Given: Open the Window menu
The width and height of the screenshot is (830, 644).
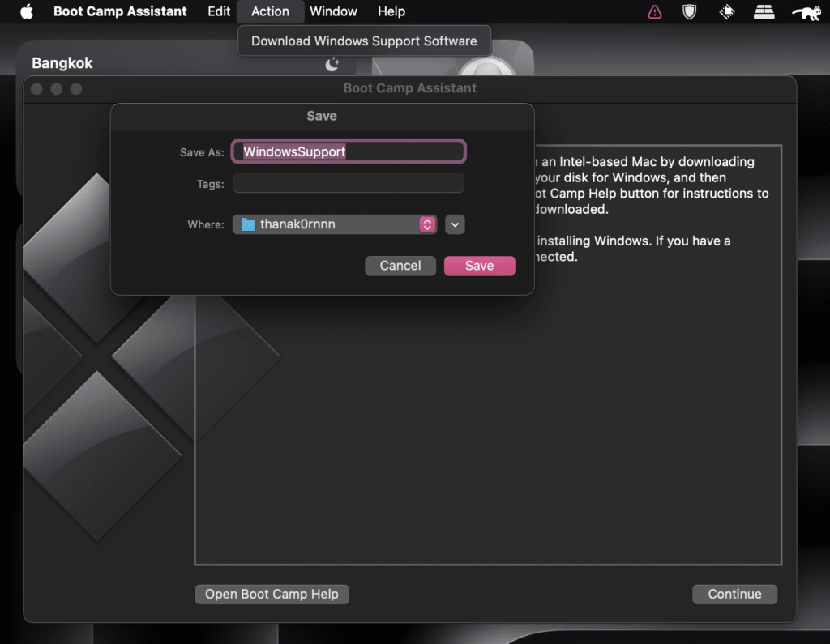Looking at the screenshot, I should click(x=333, y=11).
